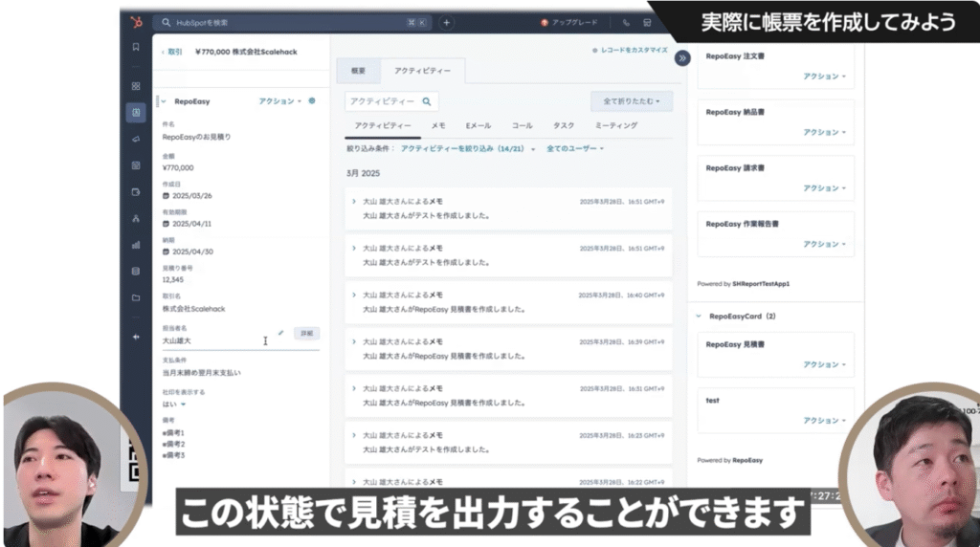The width and height of the screenshot is (980, 547).
Task: Open アクション for test card
Action: 824,420
